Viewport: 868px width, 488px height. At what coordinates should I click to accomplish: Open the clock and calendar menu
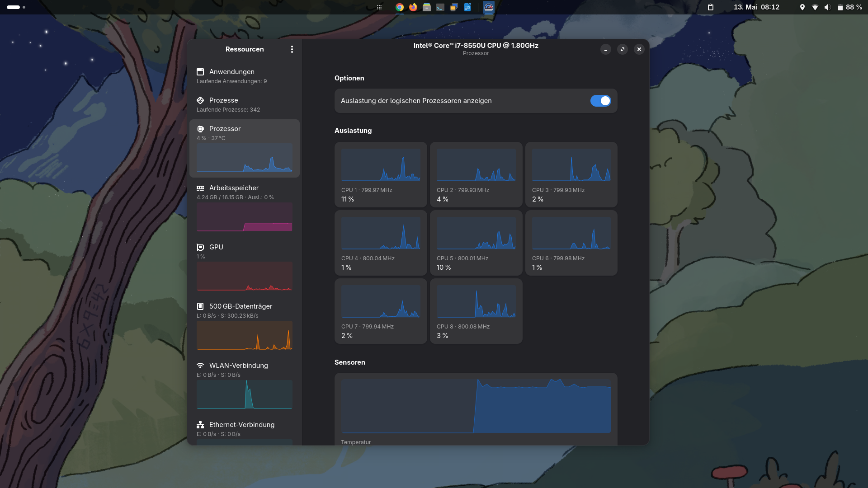(756, 7)
